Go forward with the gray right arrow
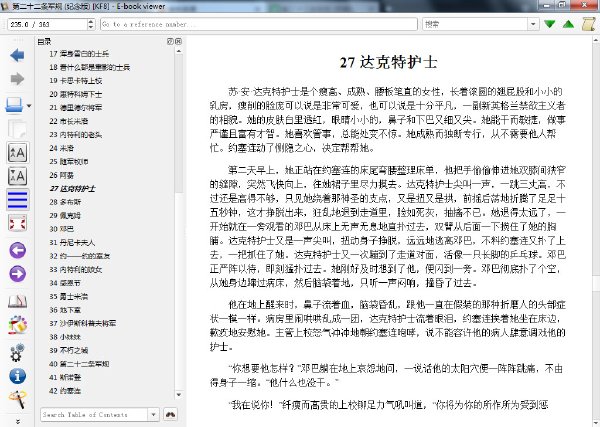The width and height of the screenshot is (600, 427). point(17,79)
